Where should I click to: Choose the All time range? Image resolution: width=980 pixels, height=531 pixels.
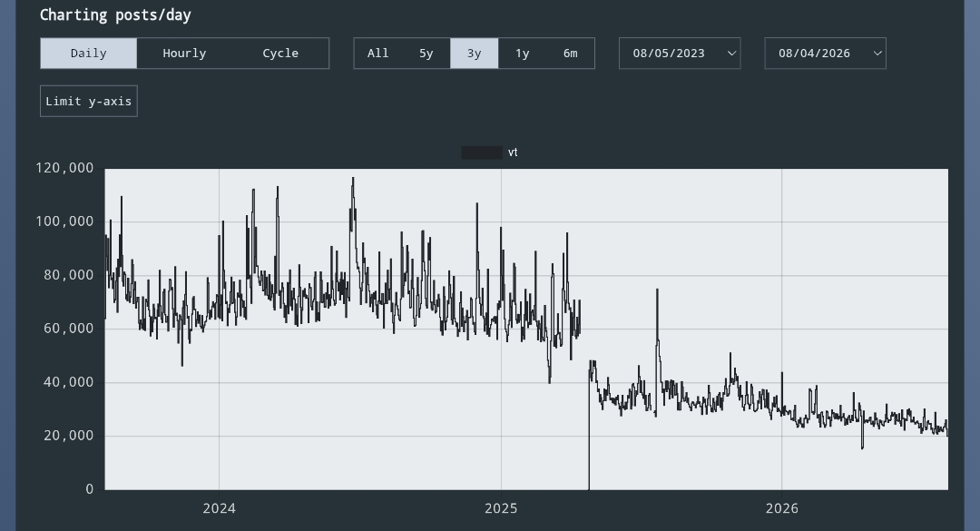(378, 54)
